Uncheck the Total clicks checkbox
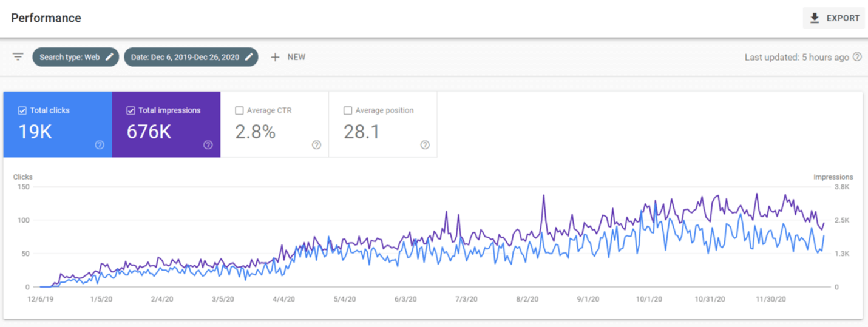Viewport: 868px width, 327px height. (x=22, y=110)
